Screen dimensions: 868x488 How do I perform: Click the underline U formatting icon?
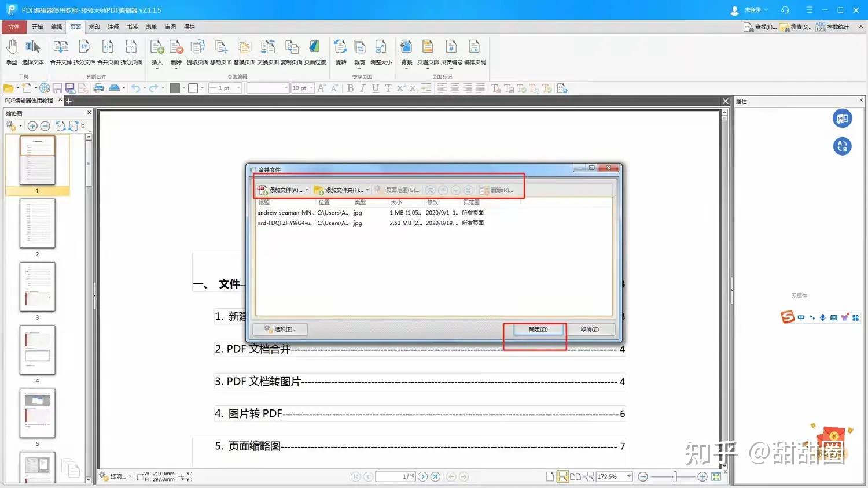pos(376,88)
